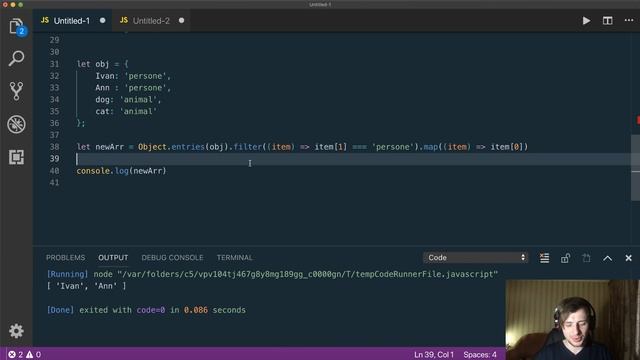Open the Debug view
Viewport: 640px width, 360px height.
pyautogui.click(x=16, y=124)
